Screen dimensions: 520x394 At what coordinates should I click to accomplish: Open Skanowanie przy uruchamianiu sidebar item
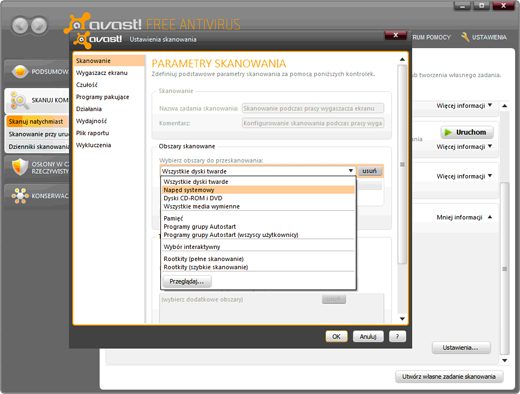[x=37, y=134]
